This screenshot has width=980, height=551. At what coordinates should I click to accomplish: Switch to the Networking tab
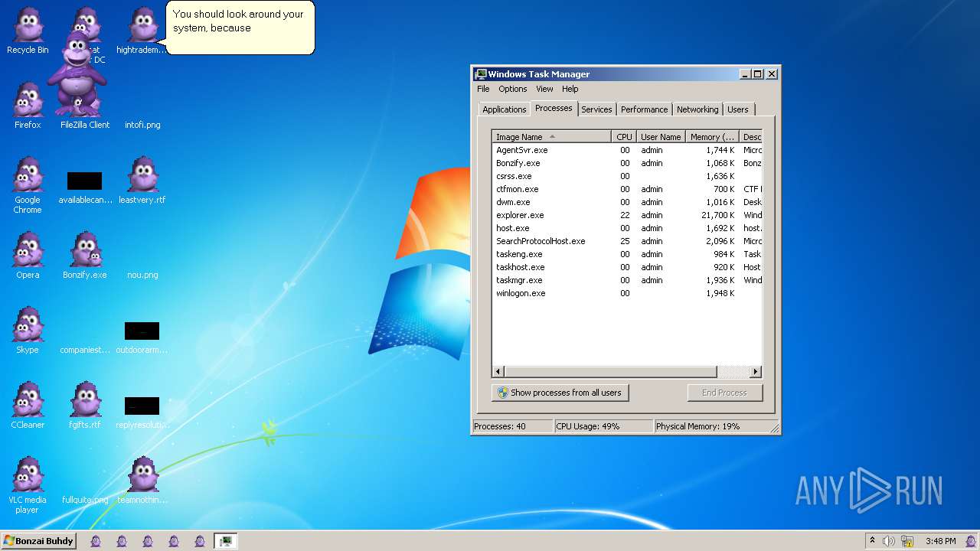(x=697, y=109)
